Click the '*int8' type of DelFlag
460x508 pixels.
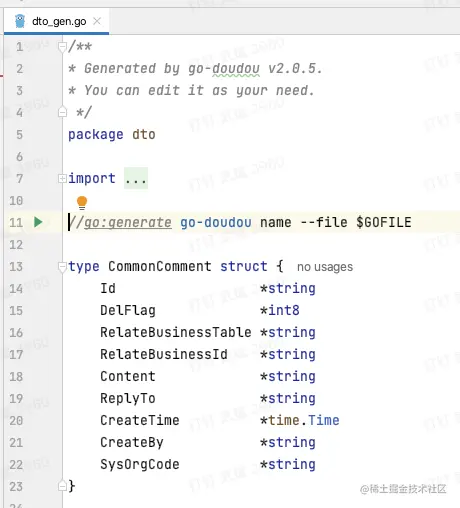point(280,310)
